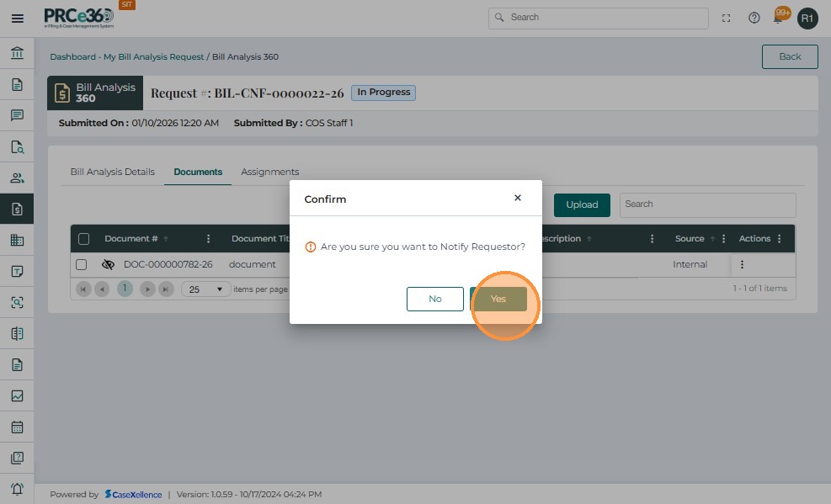Select the highlighted bill analysis sidebar icon
831x504 pixels.
[17, 210]
